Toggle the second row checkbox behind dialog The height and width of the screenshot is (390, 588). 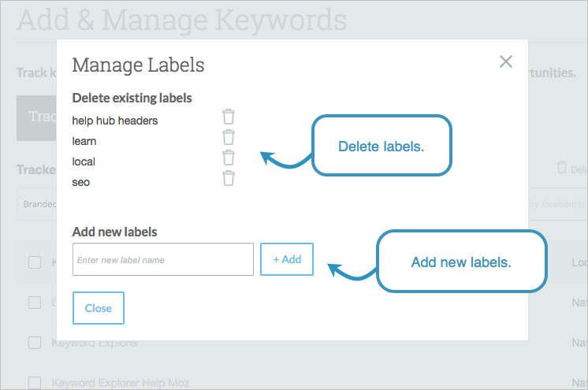(x=35, y=303)
